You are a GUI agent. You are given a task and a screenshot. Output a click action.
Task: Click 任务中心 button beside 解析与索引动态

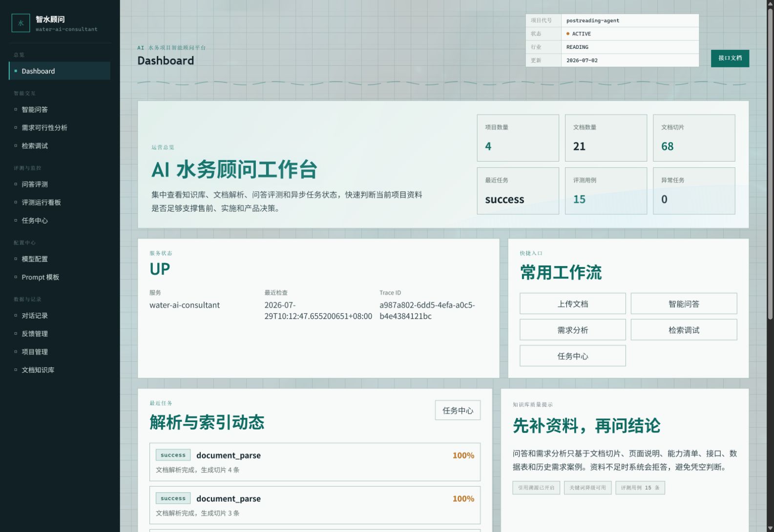[x=458, y=410]
